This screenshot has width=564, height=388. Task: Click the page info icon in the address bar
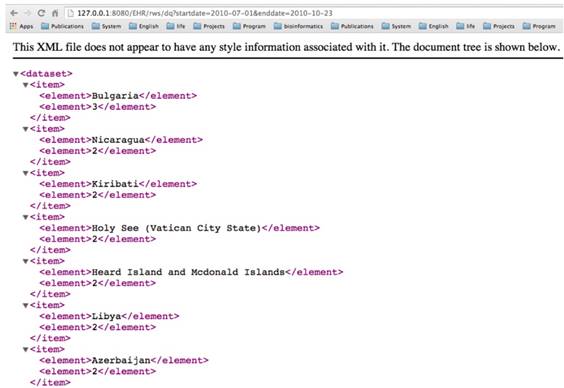point(71,13)
